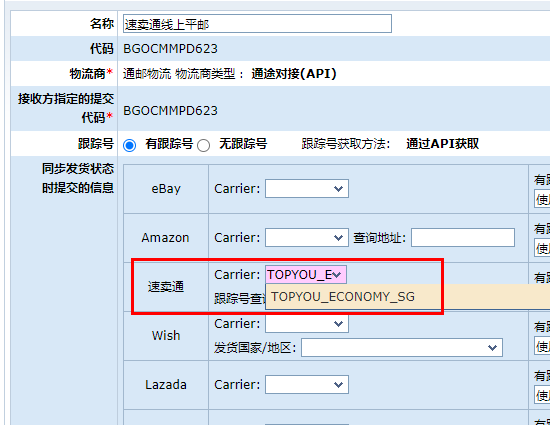Expand the 速卖通 Carrier dropdown showing TOPYOU_E
Image resolution: width=550 pixels, height=425 pixels.
click(x=306, y=275)
